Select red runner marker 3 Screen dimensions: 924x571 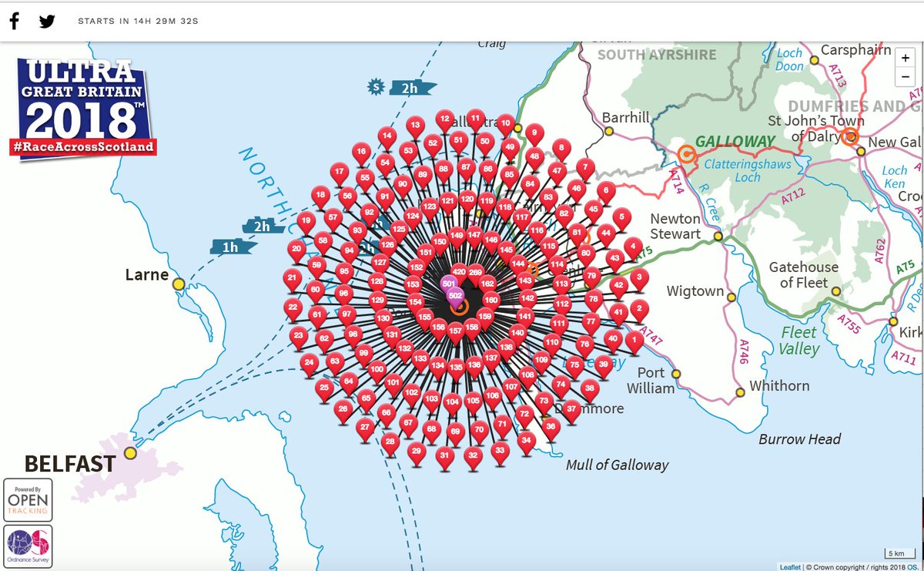[638, 279]
